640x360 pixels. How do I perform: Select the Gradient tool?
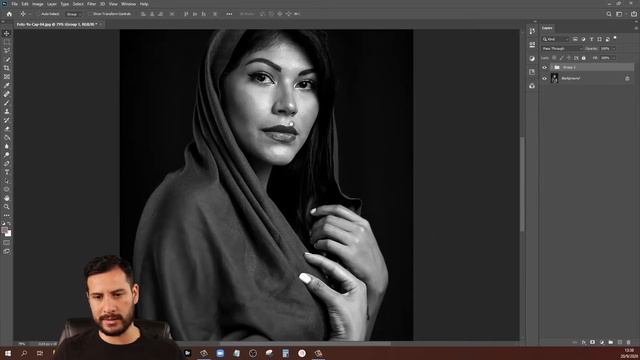(x=7, y=137)
